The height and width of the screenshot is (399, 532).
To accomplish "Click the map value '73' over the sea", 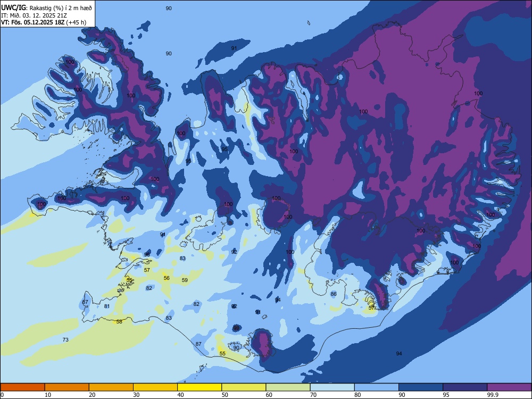I will pyautogui.click(x=65, y=339).
